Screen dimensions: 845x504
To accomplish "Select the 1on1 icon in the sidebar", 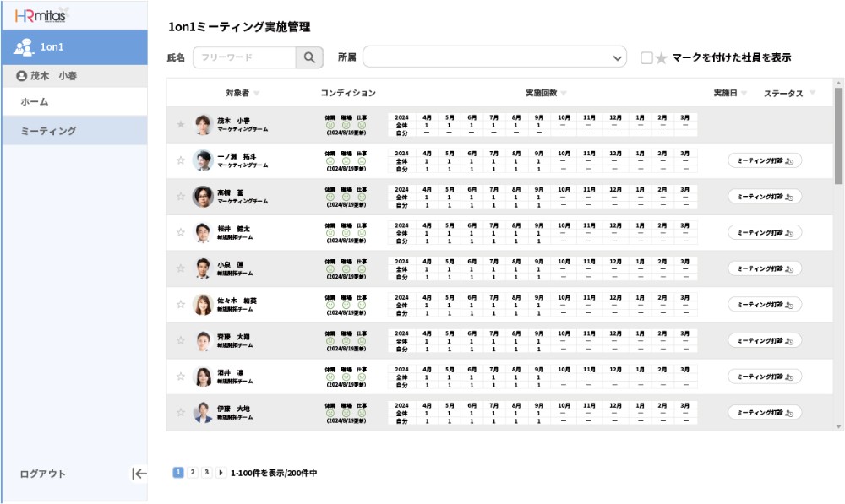I will pyautogui.click(x=25, y=46).
